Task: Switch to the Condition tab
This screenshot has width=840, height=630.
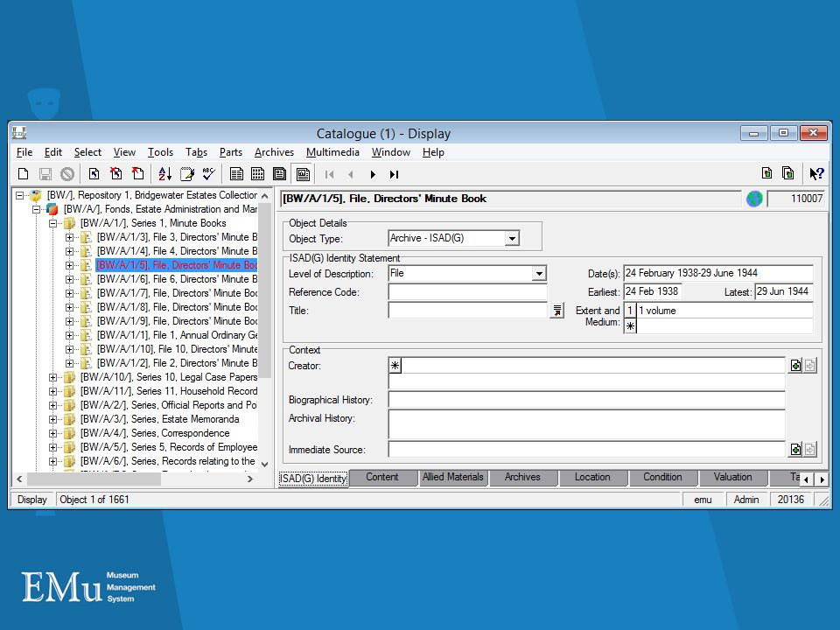Action: (662, 477)
